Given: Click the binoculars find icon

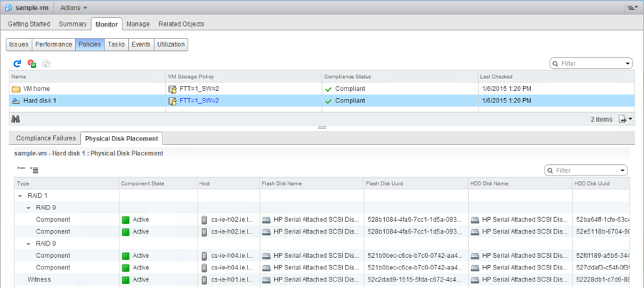Looking at the screenshot, I should tap(16, 119).
